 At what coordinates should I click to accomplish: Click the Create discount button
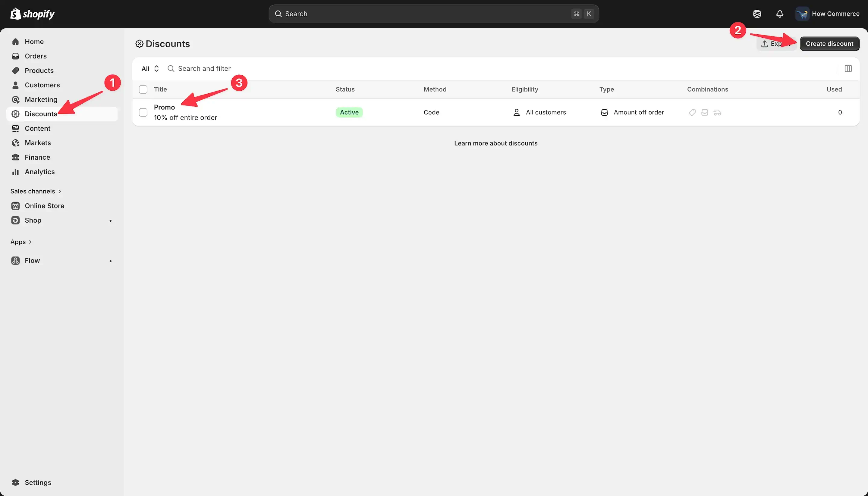coord(829,44)
